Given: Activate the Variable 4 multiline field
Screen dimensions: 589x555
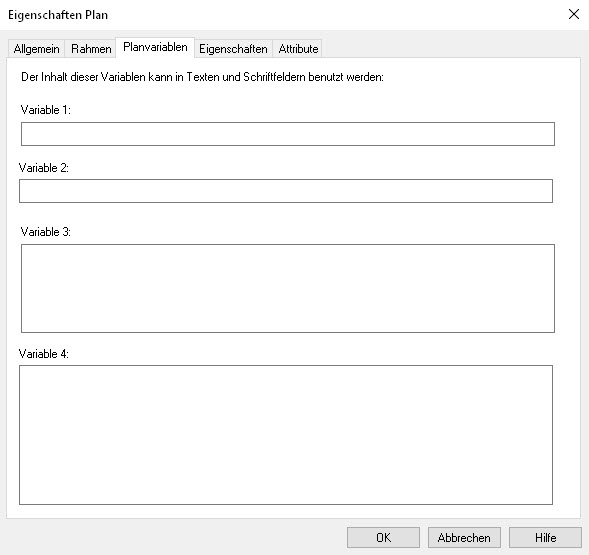Looking at the screenshot, I should point(286,435).
